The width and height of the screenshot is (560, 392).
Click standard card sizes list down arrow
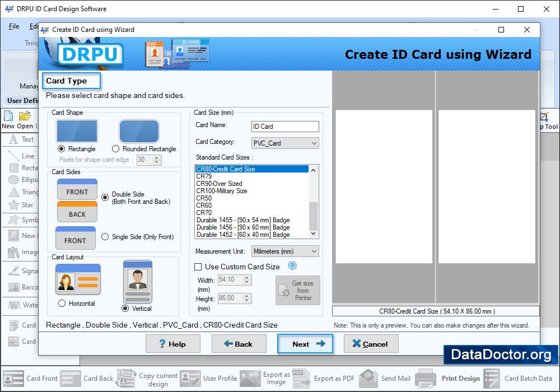313,234
